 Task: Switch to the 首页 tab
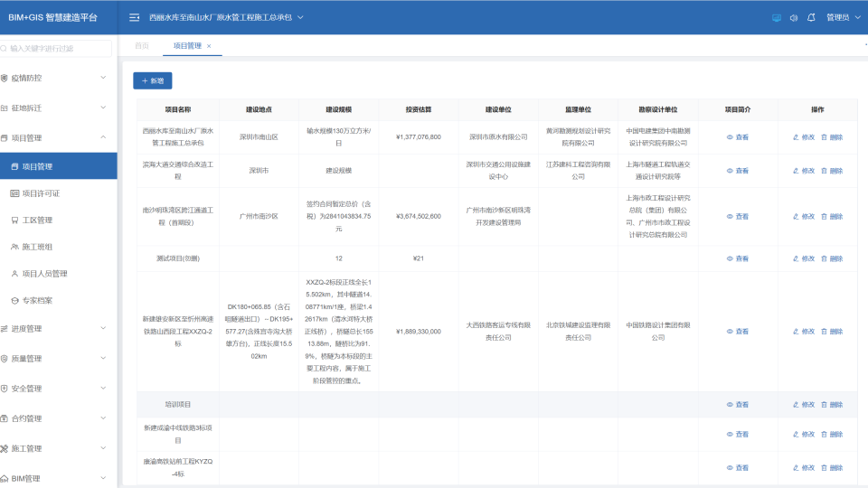click(142, 45)
